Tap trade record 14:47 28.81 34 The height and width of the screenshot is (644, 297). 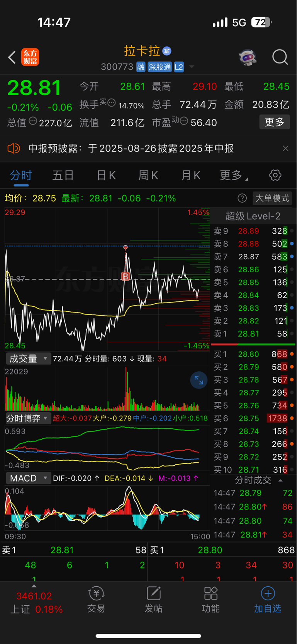[x=253, y=535]
